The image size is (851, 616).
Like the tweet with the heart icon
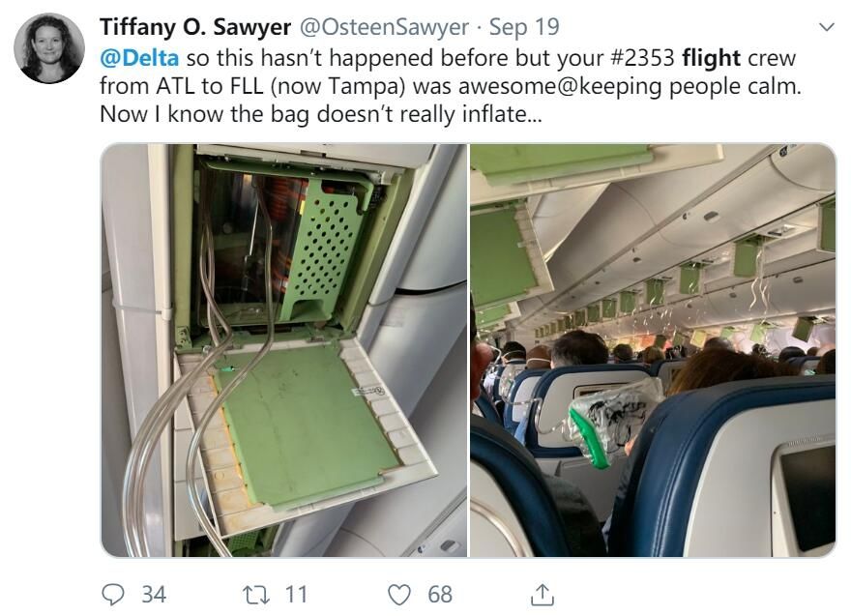click(x=397, y=593)
